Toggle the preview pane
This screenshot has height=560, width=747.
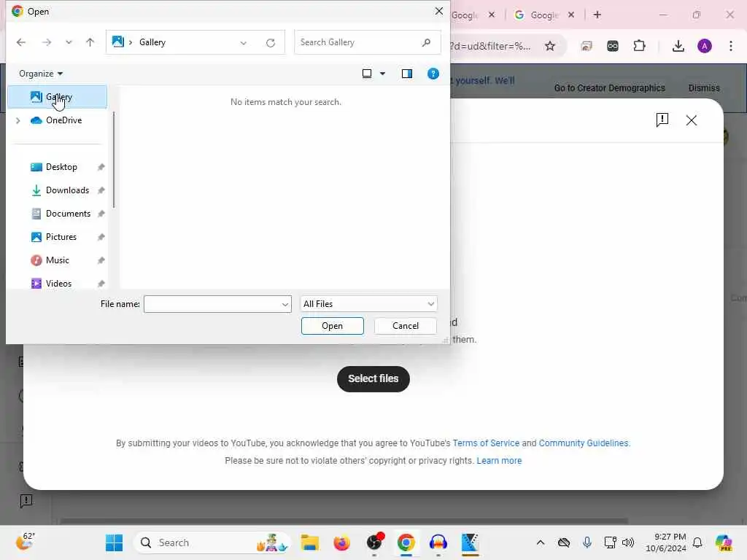click(x=407, y=74)
